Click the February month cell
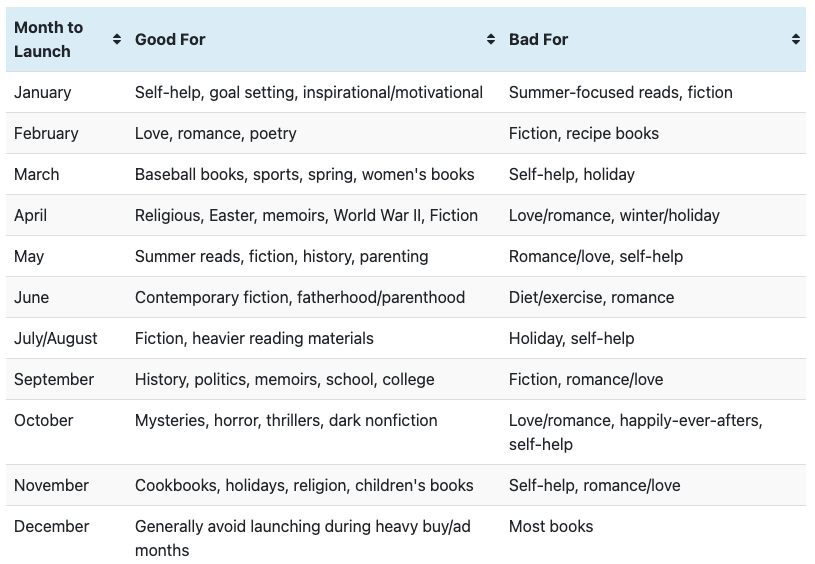This screenshot has height=564, width=815. tap(67, 133)
